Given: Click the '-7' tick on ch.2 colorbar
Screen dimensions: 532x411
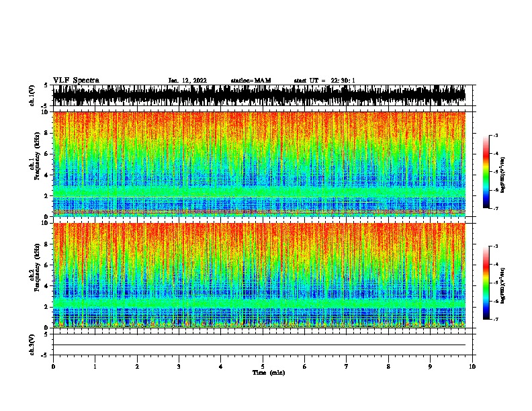Looking at the screenshot, I should (x=496, y=320).
